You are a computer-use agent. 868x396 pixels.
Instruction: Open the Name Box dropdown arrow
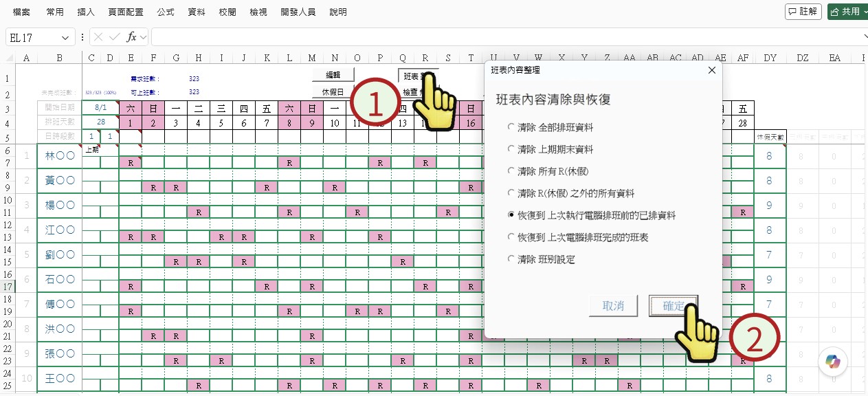(x=66, y=37)
